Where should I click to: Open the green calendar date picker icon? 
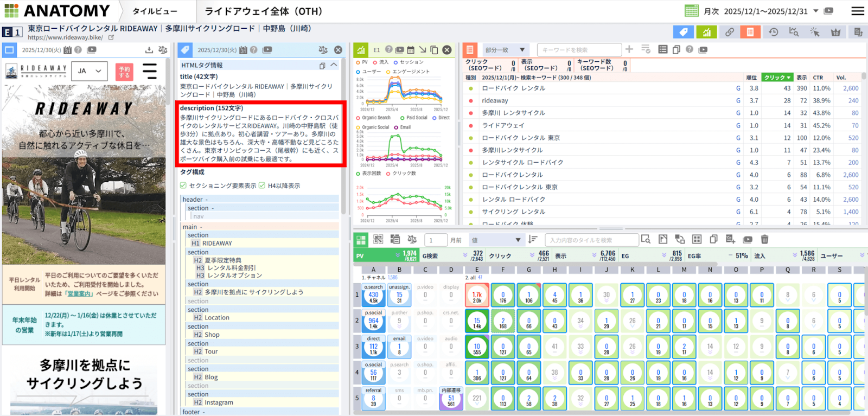click(x=692, y=11)
